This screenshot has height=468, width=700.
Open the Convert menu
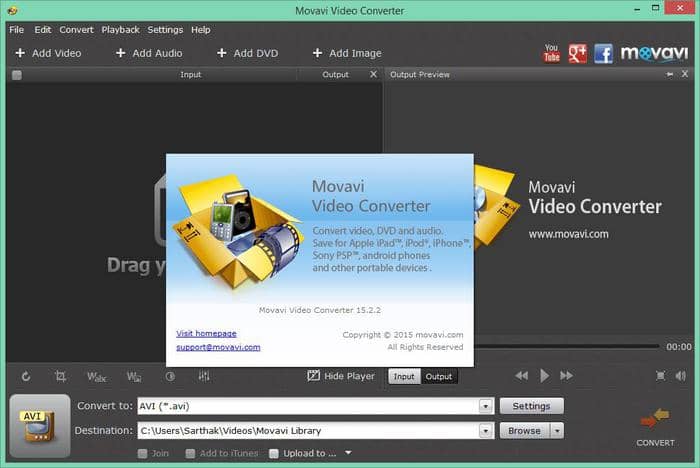pyautogui.click(x=76, y=30)
